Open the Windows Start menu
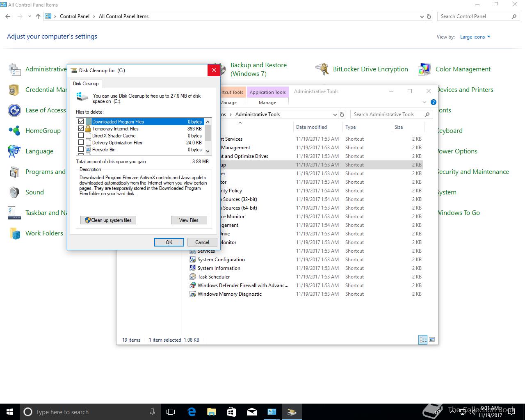Image resolution: width=525 pixels, height=420 pixels. pyautogui.click(x=10, y=412)
